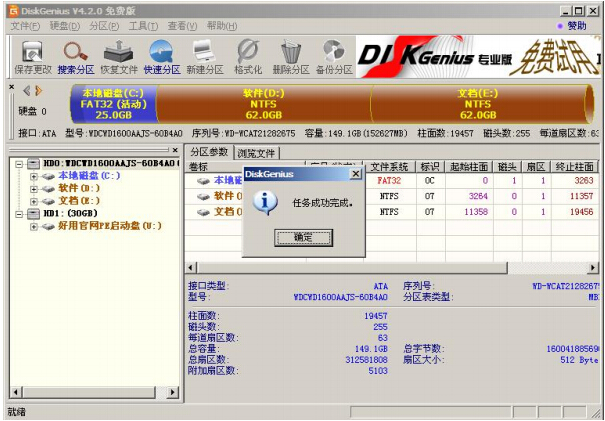The height and width of the screenshot is (421, 605).
Task: Click the total sectors value 312581808
Action: click(x=366, y=360)
